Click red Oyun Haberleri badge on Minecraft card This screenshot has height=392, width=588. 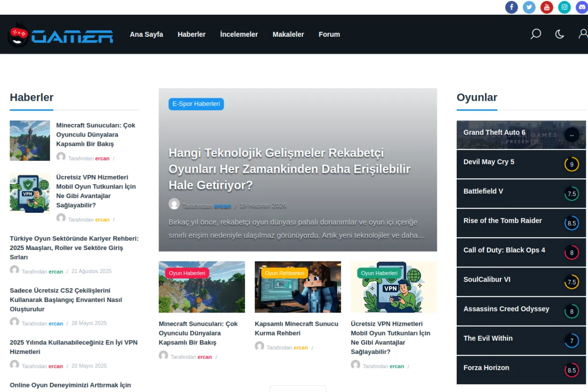coord(187,273)
